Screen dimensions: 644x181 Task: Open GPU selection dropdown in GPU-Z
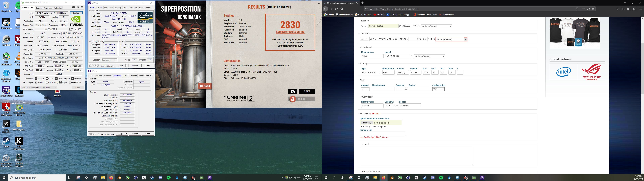pos(39,87)
